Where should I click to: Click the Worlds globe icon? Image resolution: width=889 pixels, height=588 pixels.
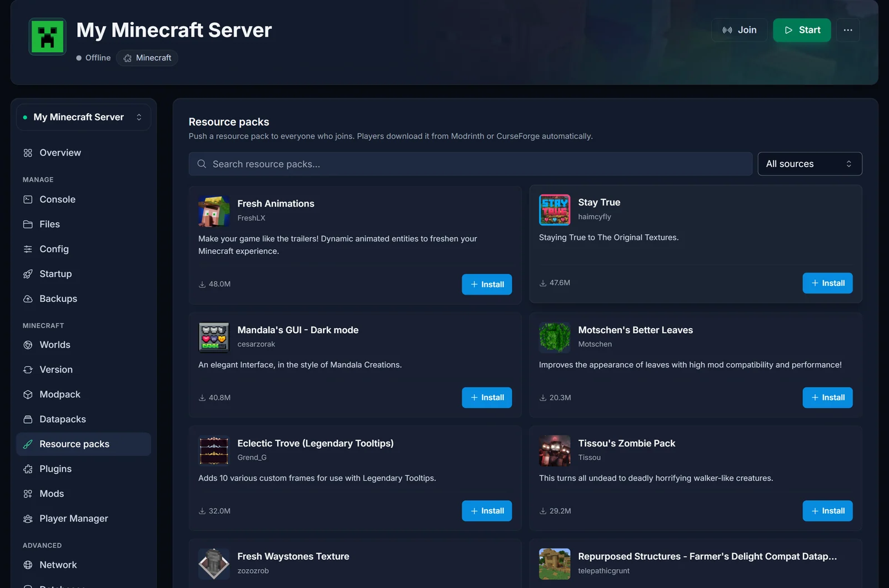click(28, 345)
